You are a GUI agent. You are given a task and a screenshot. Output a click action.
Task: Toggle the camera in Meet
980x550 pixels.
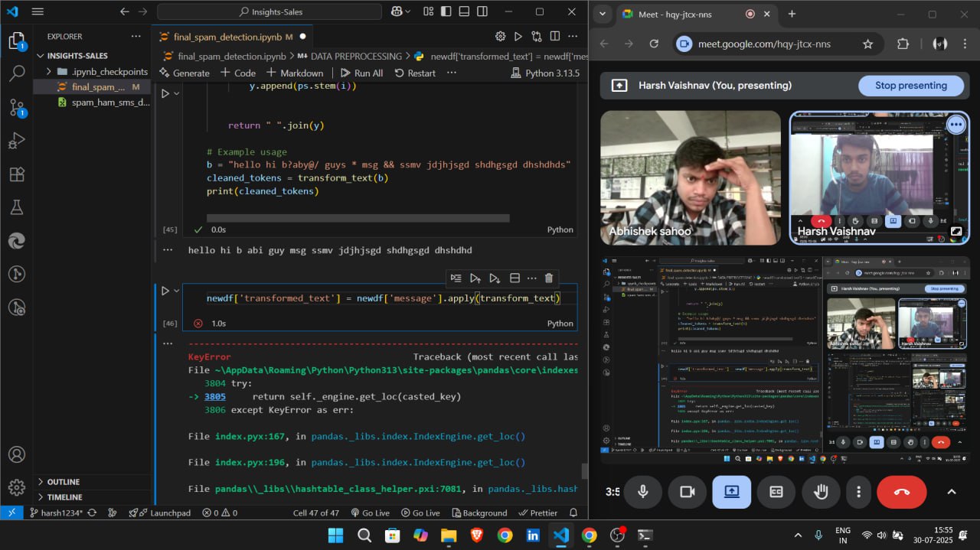[x=687, y=492]
